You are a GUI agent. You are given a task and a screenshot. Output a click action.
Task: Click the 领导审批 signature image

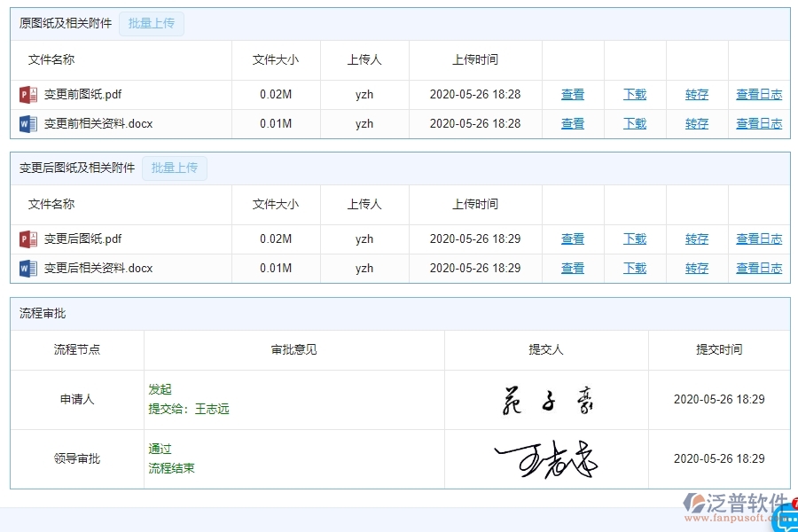pyautogui.click(x=546, y=458)
